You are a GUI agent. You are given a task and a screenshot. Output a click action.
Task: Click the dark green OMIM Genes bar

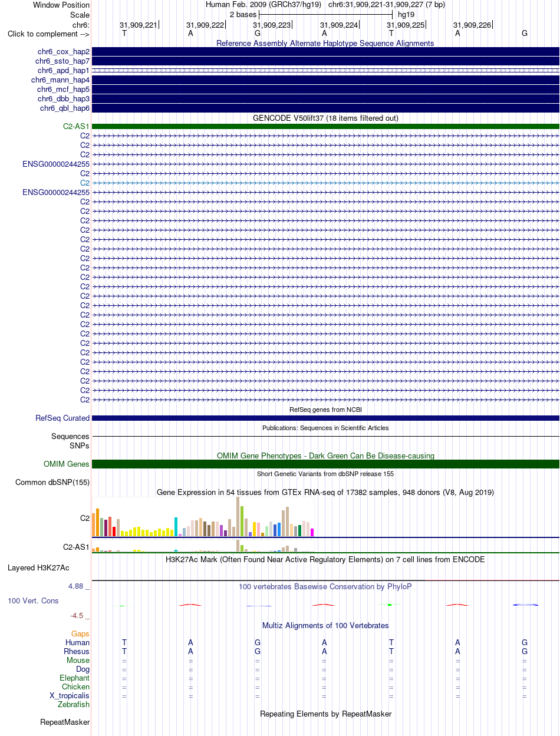pos(325,464)
